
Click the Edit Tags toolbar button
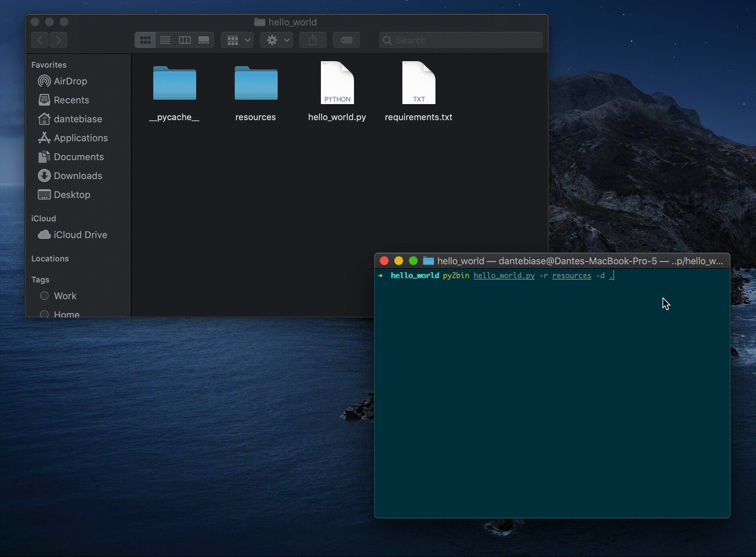pos(346,40)
